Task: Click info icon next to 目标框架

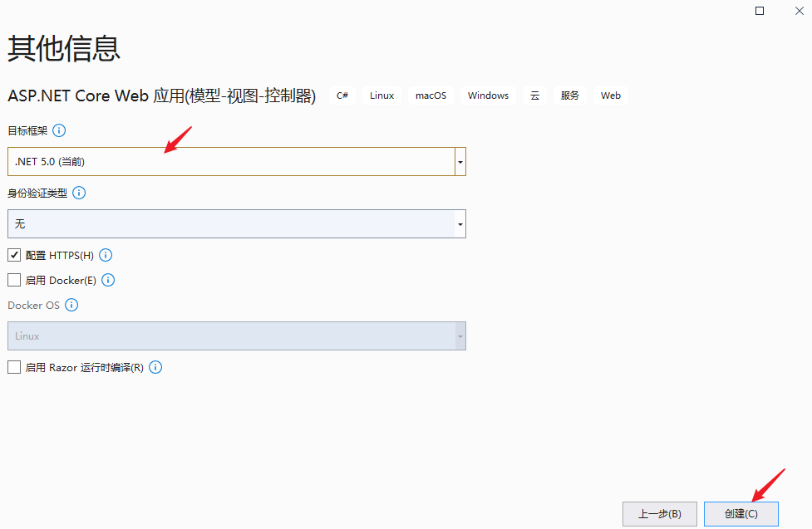Action: (59, 130)
